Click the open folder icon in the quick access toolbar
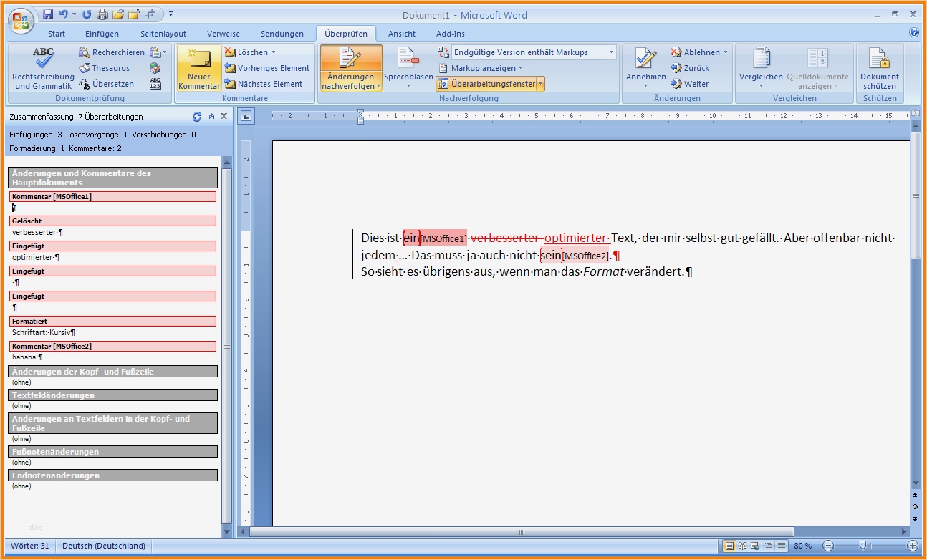Viewport: 927px width, 560px height. [117, 14]
